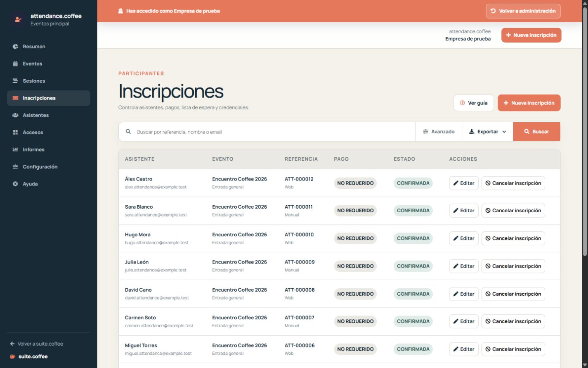Viewport: 588px width, 368px height.
Task: Edit Sara Blanco's inscription
Action: (x=464, y=211)
